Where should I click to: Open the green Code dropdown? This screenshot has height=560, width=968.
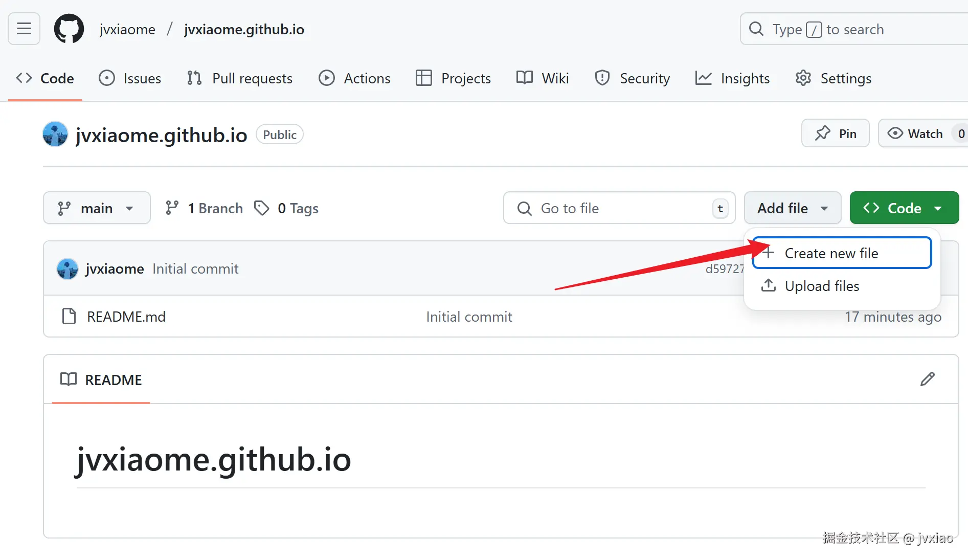pyautogui.click(x=904, y=208)
